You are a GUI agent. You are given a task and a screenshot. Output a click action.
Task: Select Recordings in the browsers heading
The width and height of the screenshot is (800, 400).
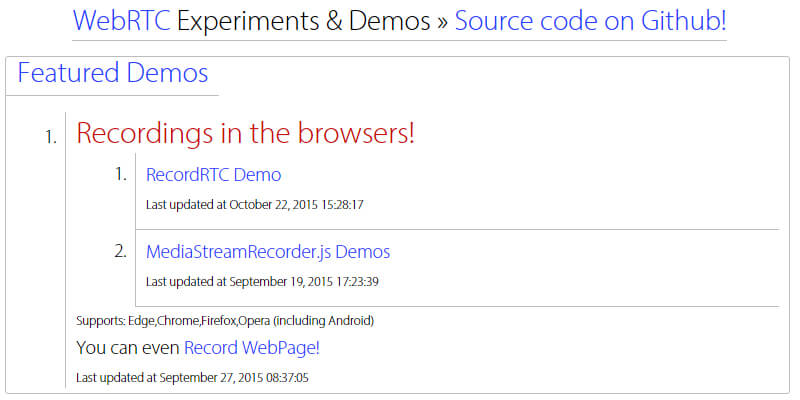pyautogui.click(x=245, y=133)
